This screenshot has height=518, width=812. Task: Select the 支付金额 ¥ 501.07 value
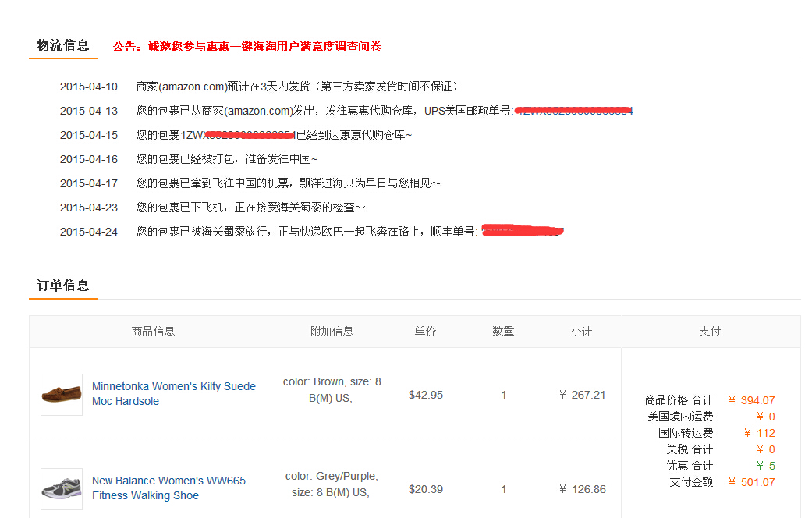tap(751, 482)
